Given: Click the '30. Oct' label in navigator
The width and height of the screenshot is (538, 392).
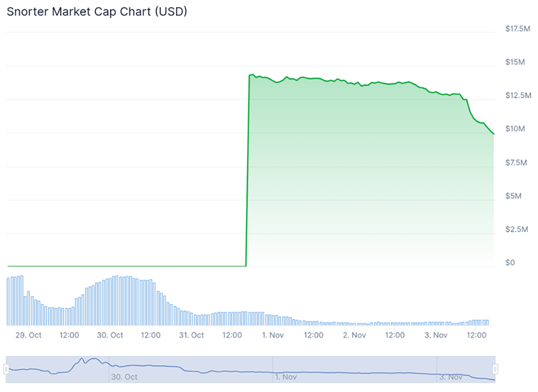Looking at the screenshot, I should point(124,376).
